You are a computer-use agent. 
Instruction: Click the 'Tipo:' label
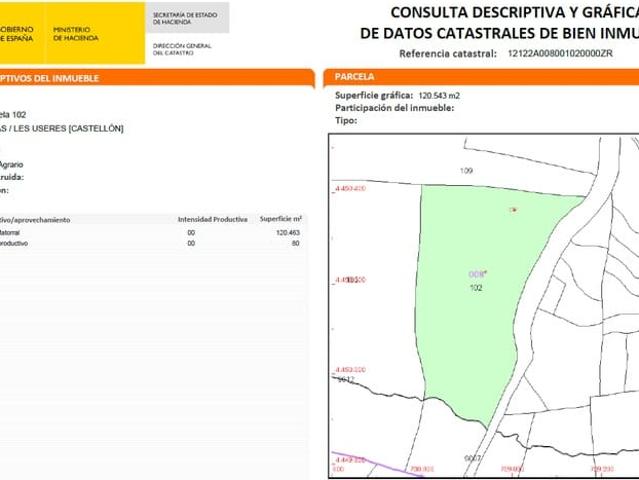pyautogui.click(x=346, y=121)
